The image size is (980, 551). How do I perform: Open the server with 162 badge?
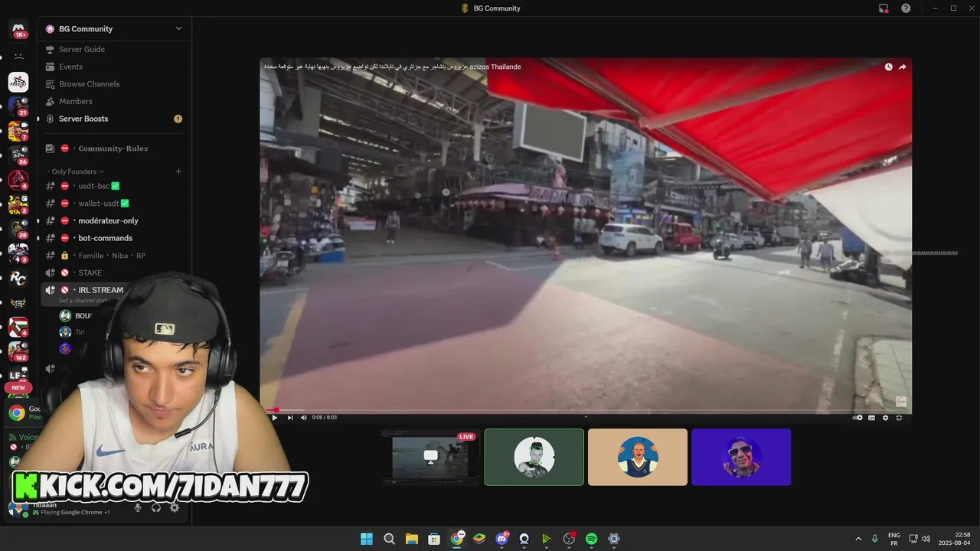click(x=18, y=351)
